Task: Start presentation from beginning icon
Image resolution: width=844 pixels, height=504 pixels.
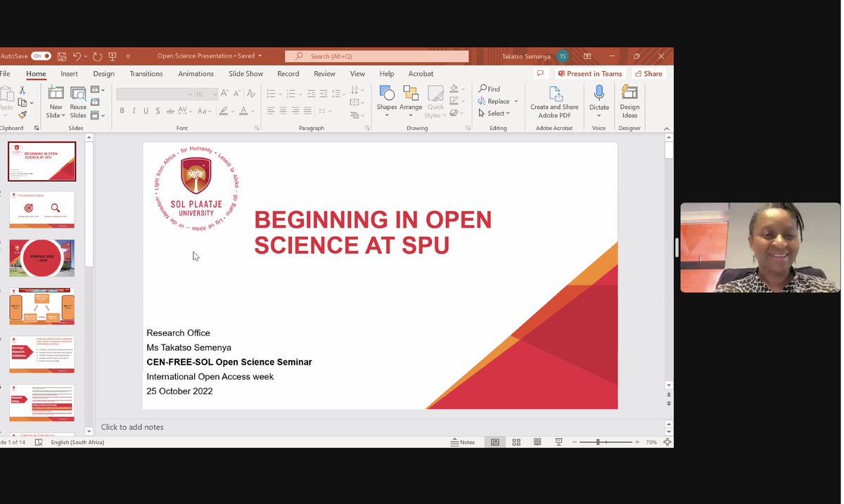Action: tap(113, 56)
